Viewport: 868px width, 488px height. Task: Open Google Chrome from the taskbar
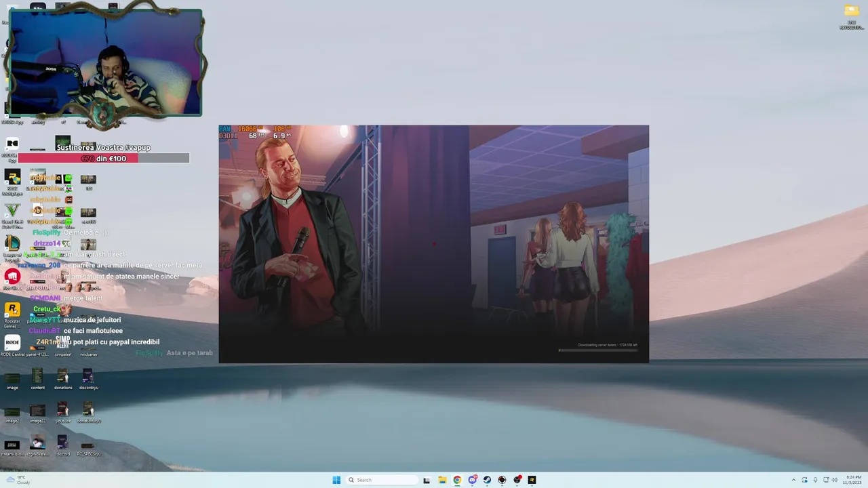point(457,480)
